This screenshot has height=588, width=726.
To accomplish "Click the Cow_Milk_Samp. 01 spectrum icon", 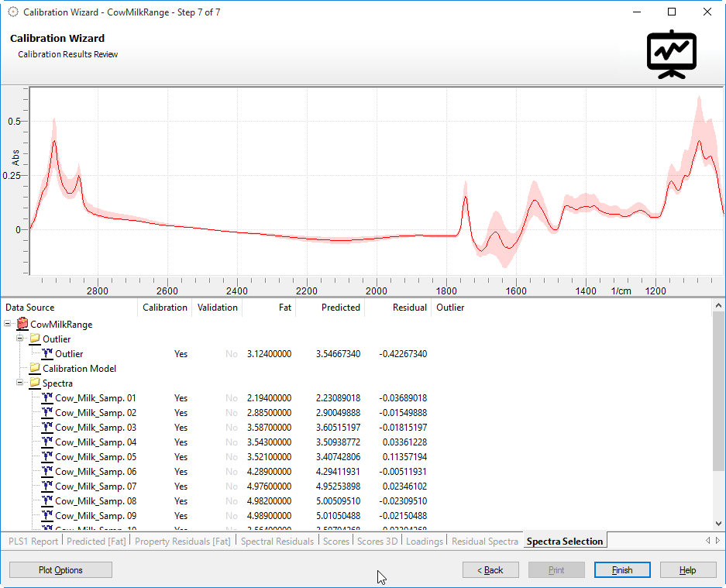I will point(46,398).
